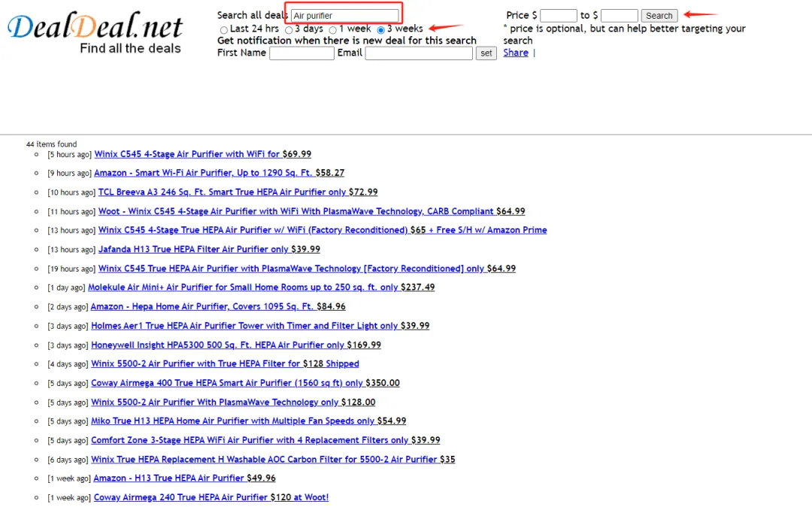This screenshot has height=507, width=812.
Task: Open Amazon Smart Wi-Fi Air Purifier $58.27 deal
Action: pyautogui.click(x=219, y=173)
